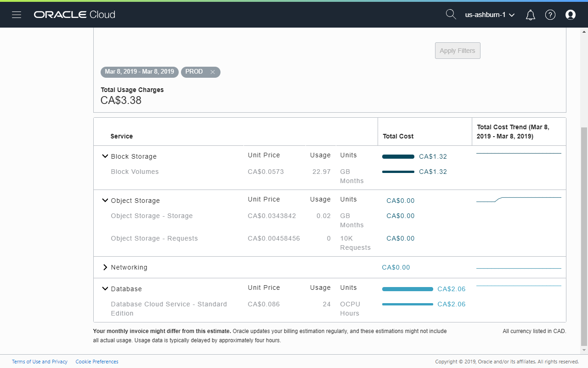Image resolution: width=588 pixels, height=368 pixels.
Task: Click the OCPU Hours units cell
Action: 350,309
